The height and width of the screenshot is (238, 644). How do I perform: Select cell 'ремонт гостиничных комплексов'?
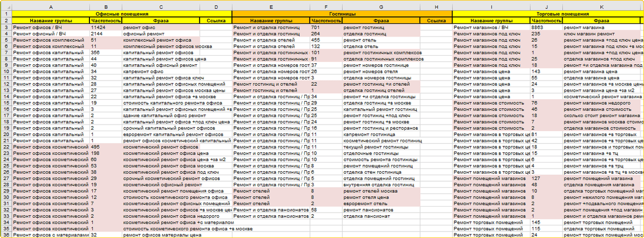point(381,52)
